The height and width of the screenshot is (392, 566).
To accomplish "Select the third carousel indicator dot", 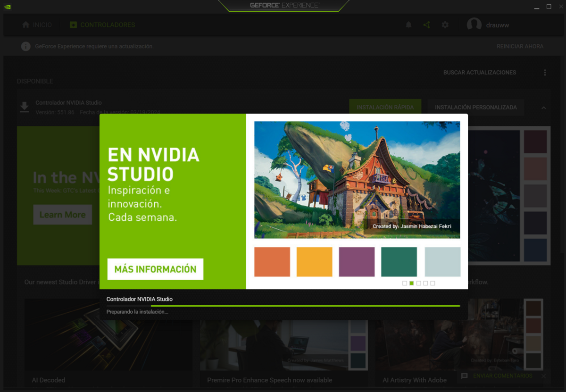I will tap(419, 283).
